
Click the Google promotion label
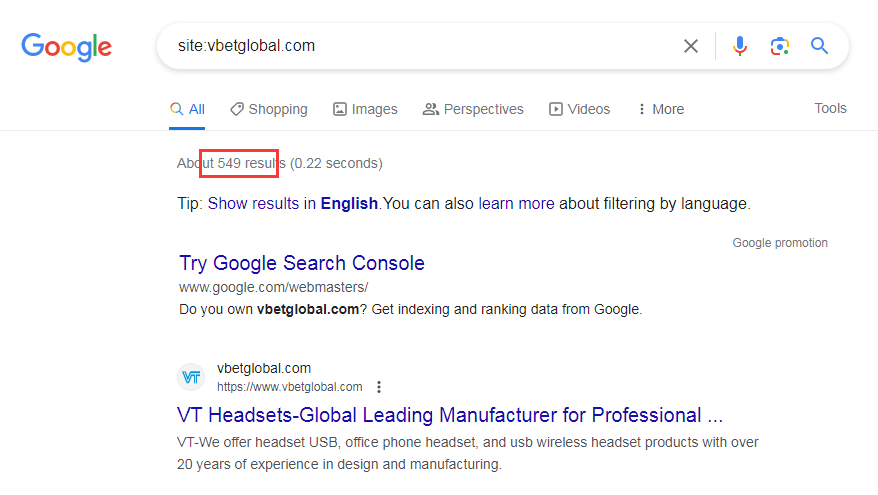coord(780,243)
